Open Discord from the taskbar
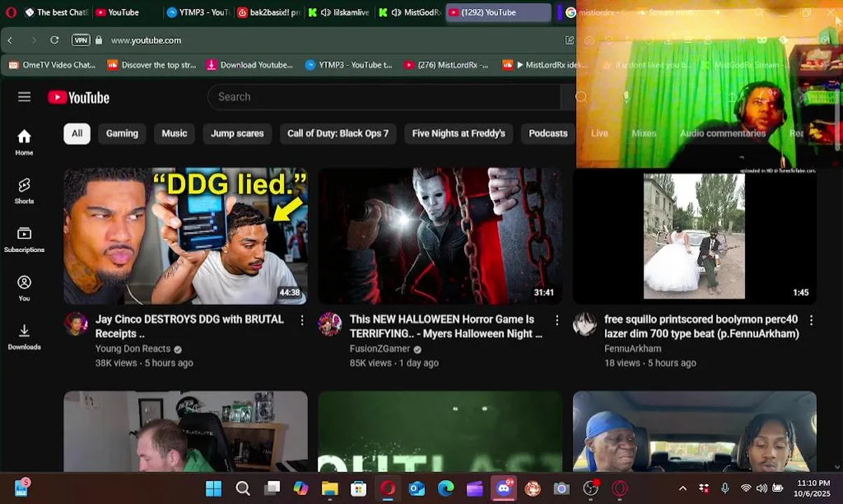This screenshot has width=843, height=504. (504, 489)
